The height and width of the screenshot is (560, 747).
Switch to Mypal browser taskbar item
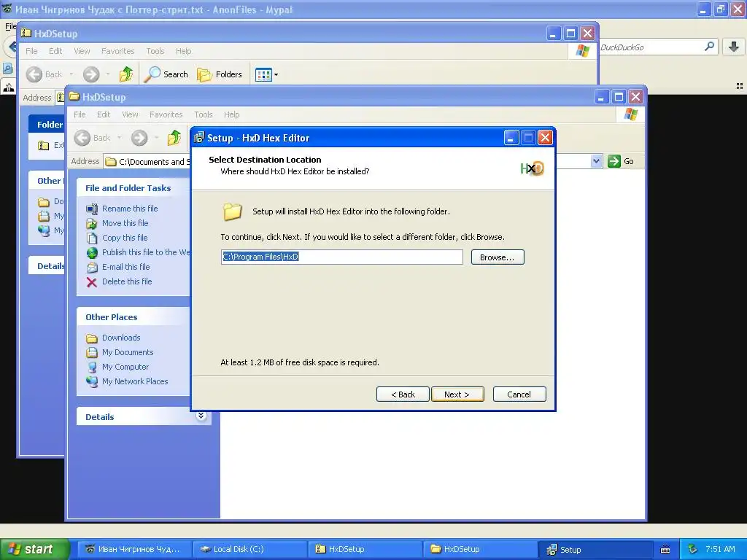[135, 549]
